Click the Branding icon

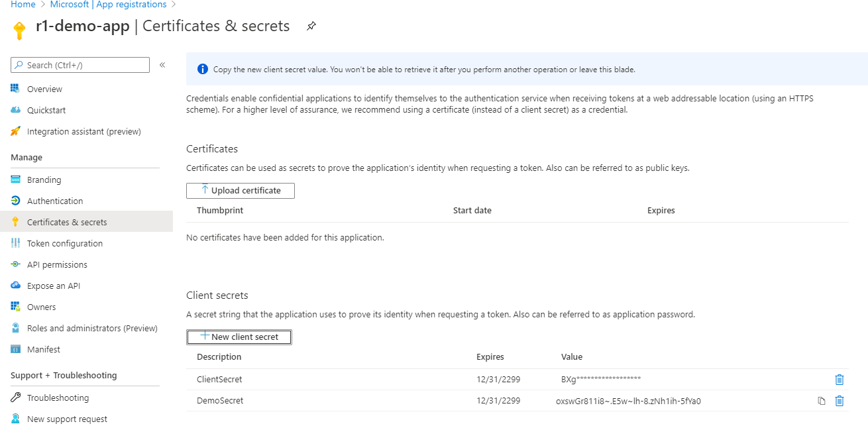[x=15, y=180]
